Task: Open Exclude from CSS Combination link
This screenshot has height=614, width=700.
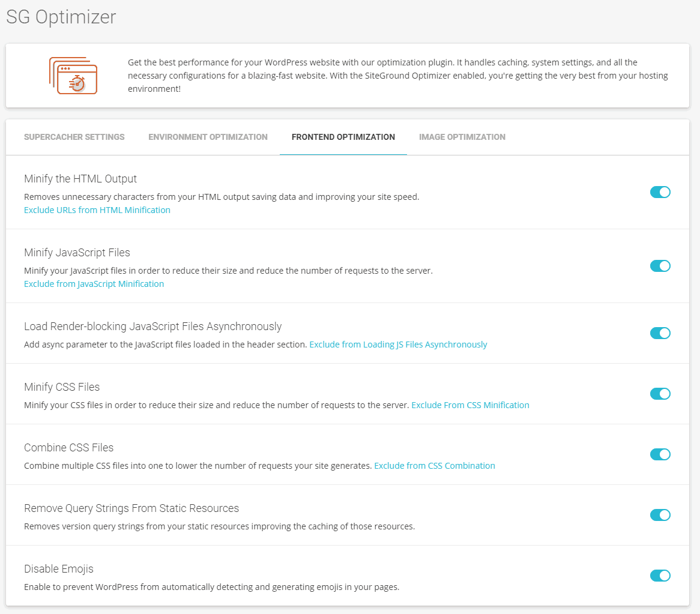Action: point(435,466)
